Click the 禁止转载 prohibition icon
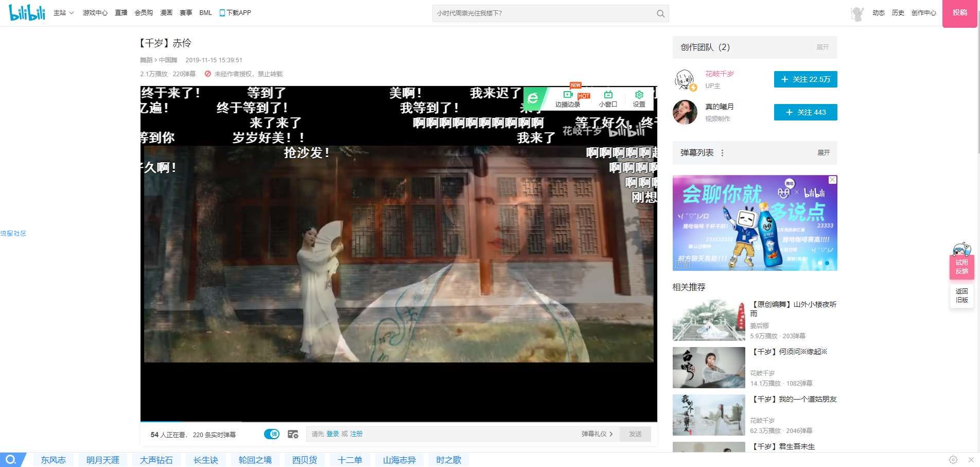980x467 pixels. pos(208,74)
